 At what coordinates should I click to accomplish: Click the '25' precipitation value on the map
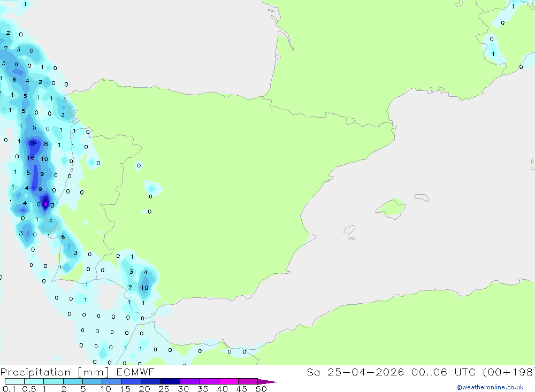[x=33, y=143]
